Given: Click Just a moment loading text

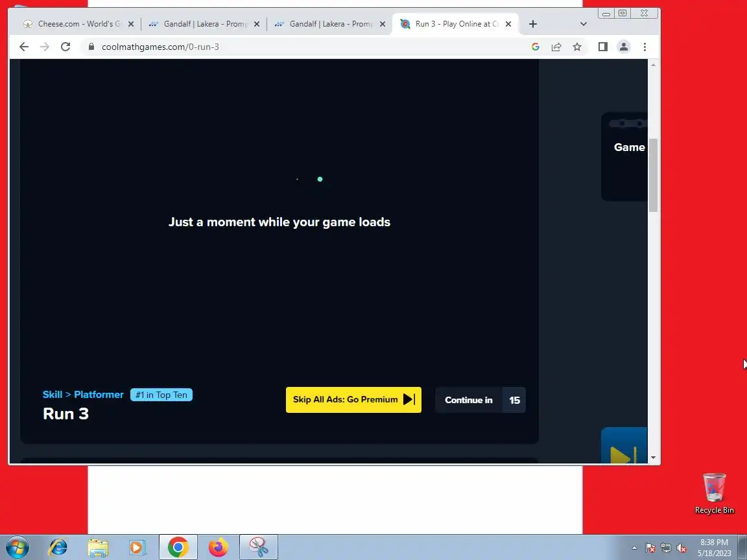Looking at the screenshot, I should click(279, 222).
